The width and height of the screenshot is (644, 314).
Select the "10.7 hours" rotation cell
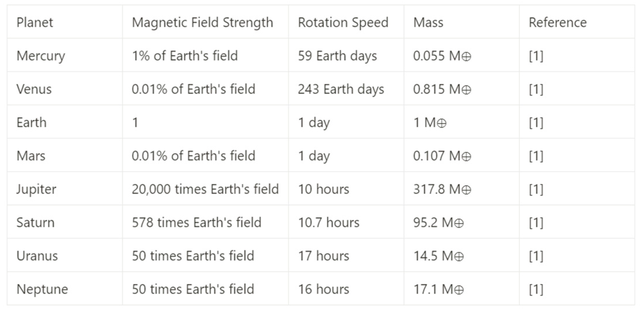tap(329, 223)
